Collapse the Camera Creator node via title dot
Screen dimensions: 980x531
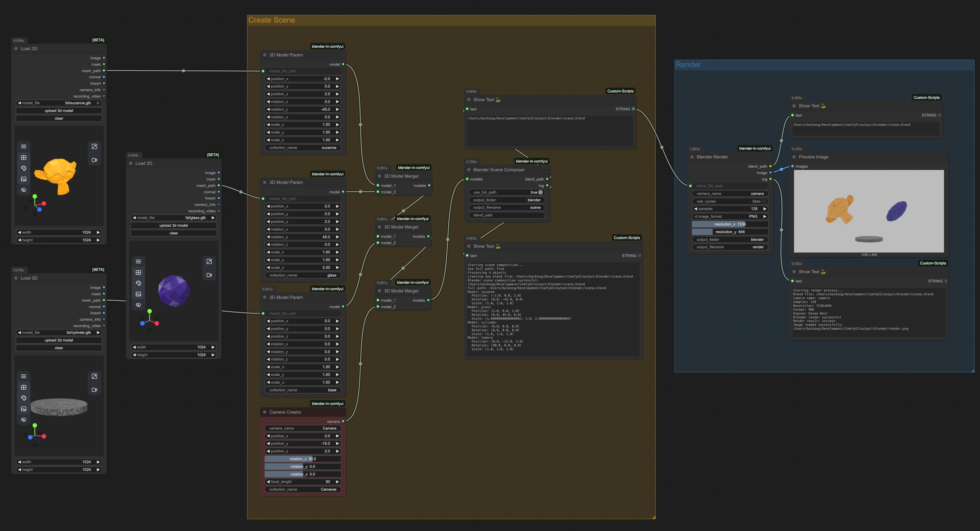click(x=265, y=412)
